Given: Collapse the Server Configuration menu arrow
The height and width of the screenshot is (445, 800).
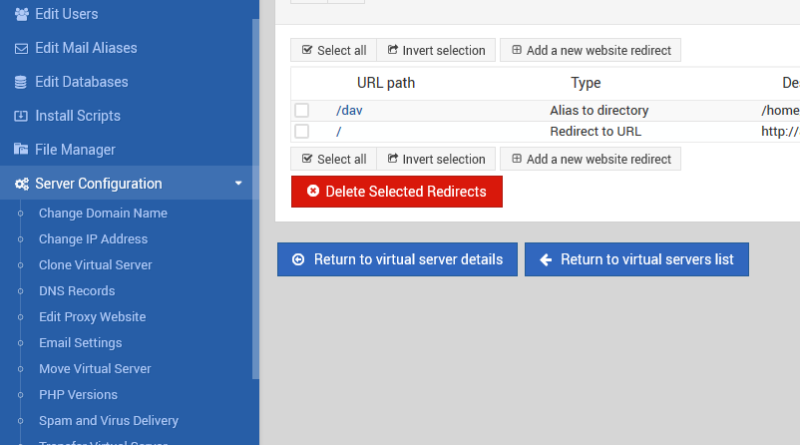Looking at the screenshot, I should point(238,184).
